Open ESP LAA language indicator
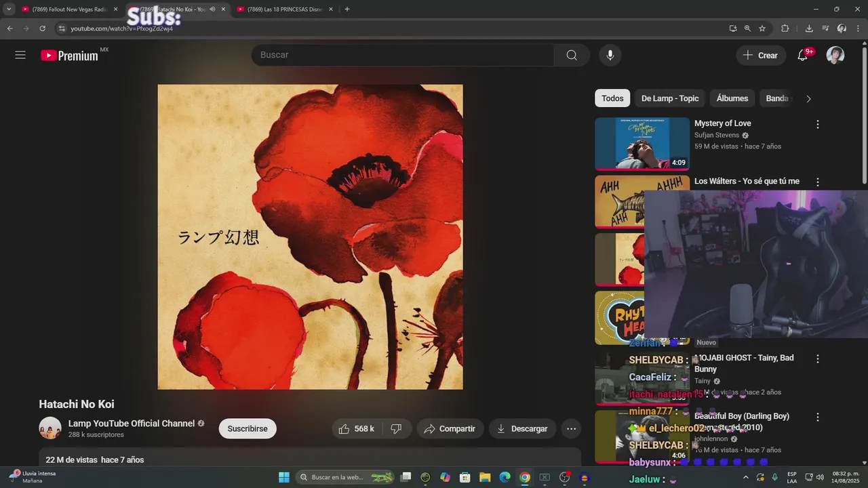The image size is (868, 488). point(792,477)
